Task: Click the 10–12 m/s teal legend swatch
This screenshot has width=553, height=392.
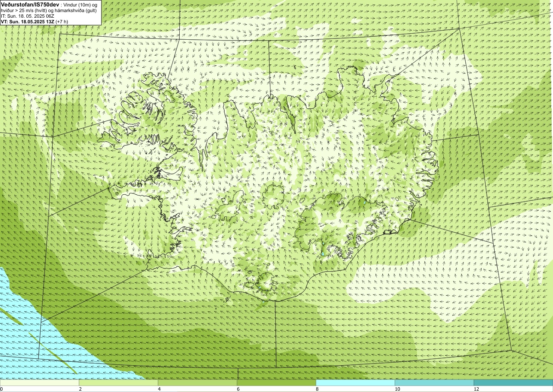Action: tap(434, 383)
